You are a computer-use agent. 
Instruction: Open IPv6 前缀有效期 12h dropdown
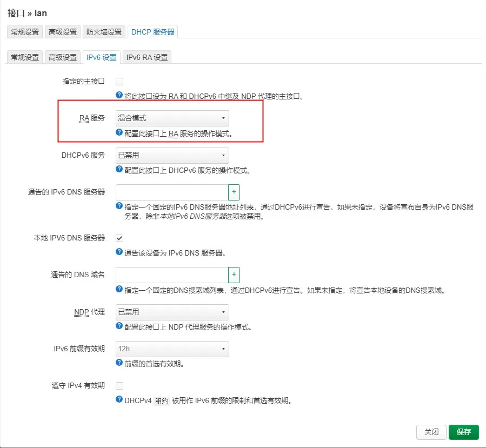click(x=172, y=349)
